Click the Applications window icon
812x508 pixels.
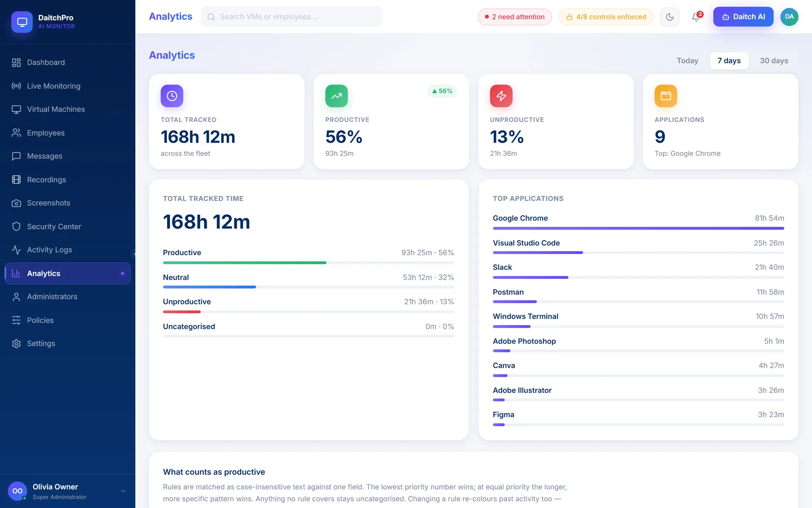click(666, 96)
